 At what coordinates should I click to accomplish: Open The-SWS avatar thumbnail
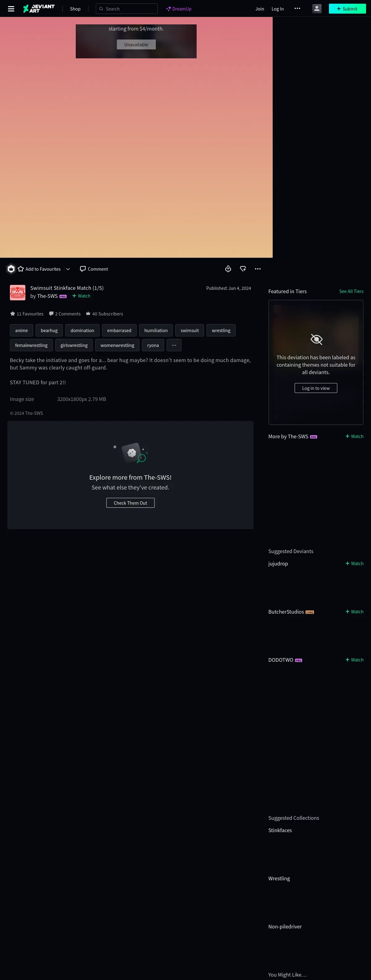point(18,293)
